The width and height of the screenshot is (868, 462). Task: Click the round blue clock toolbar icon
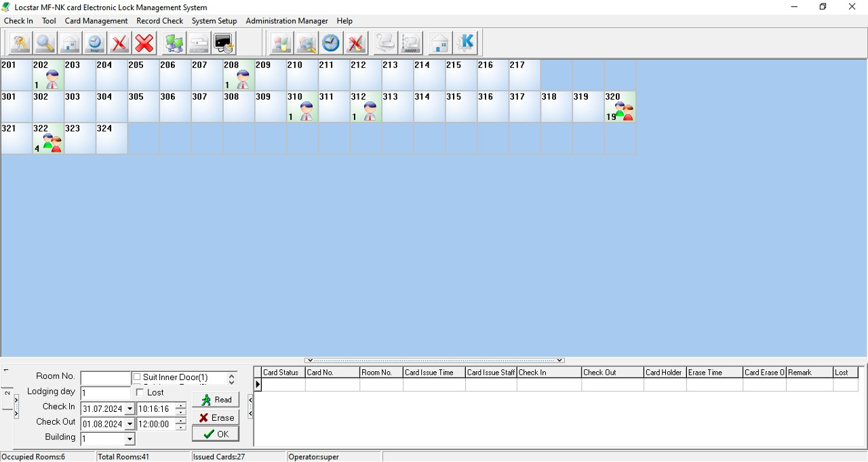[331, 43]
